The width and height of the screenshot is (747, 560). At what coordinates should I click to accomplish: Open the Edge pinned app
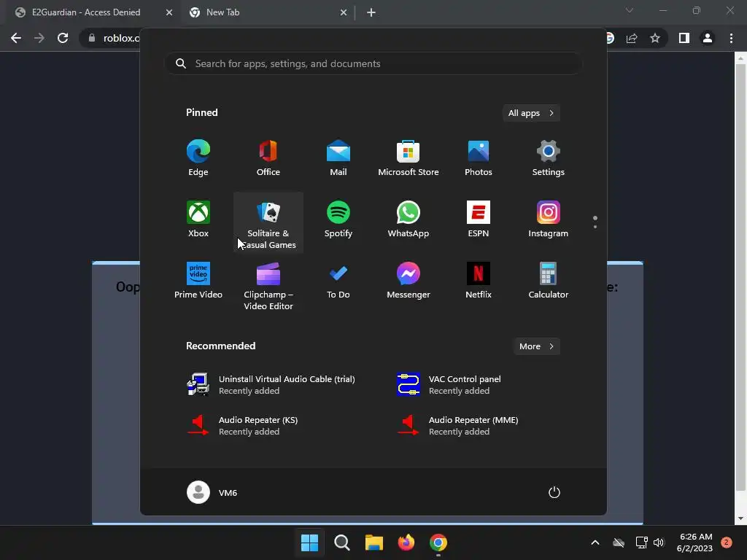(x=198, y=158)
